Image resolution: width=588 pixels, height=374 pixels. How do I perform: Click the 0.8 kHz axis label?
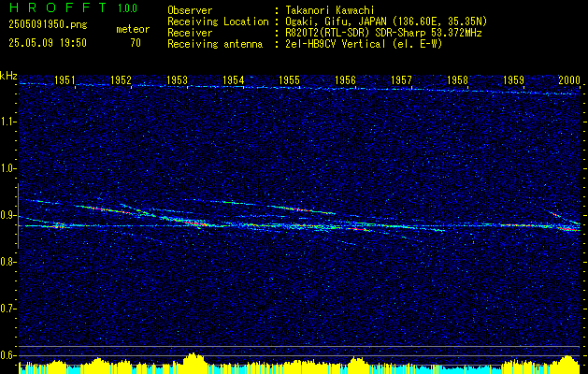(7, 262)
